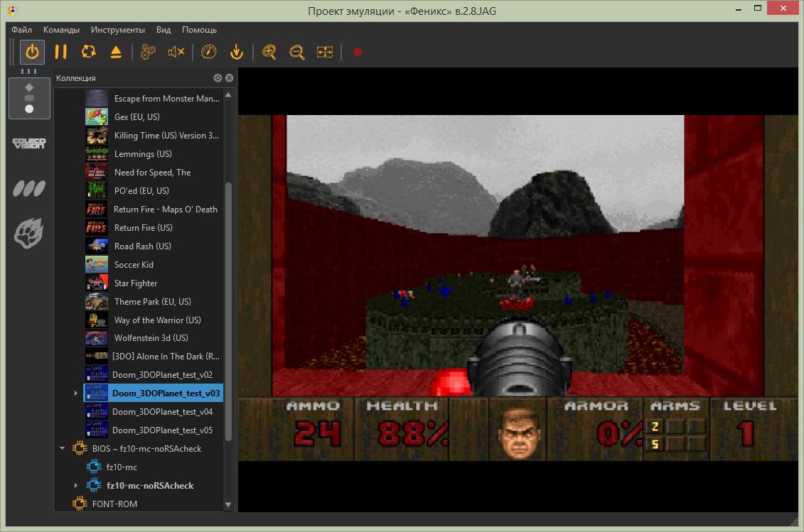Open the settings gears icon

148,52
